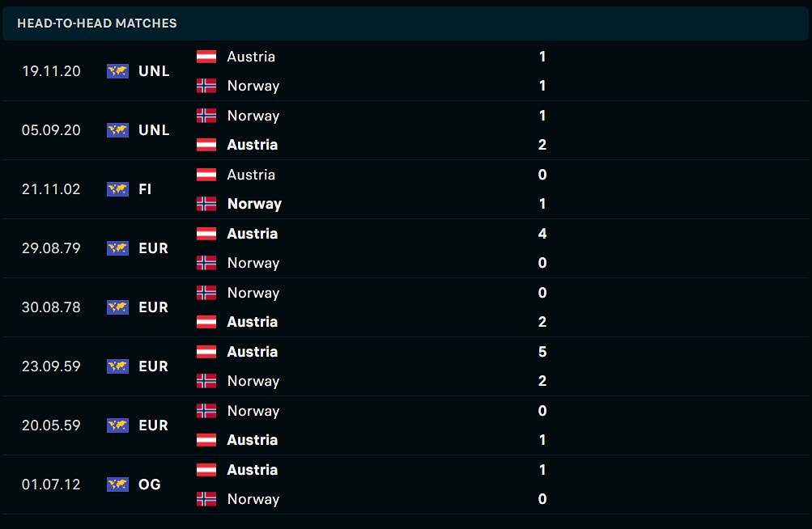Select the EUR competition label on 20.05.59
The image size is (812, 529).
153,425
